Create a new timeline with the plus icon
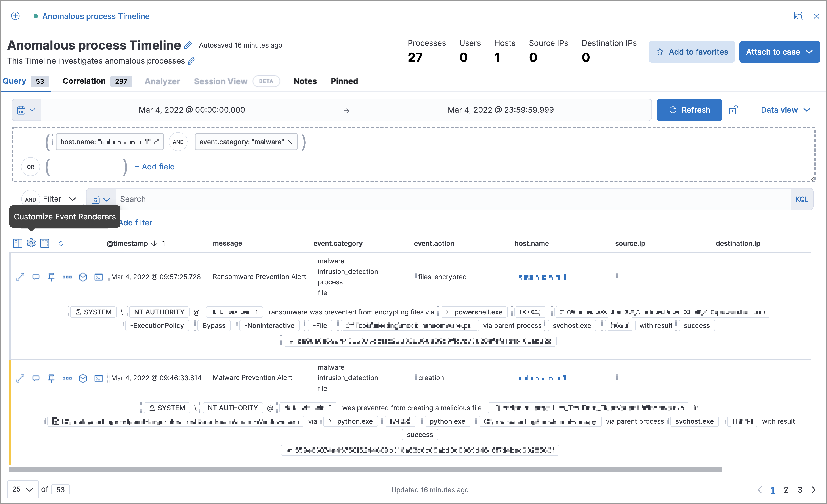This screenshot has width=827, height=504. 15,16
